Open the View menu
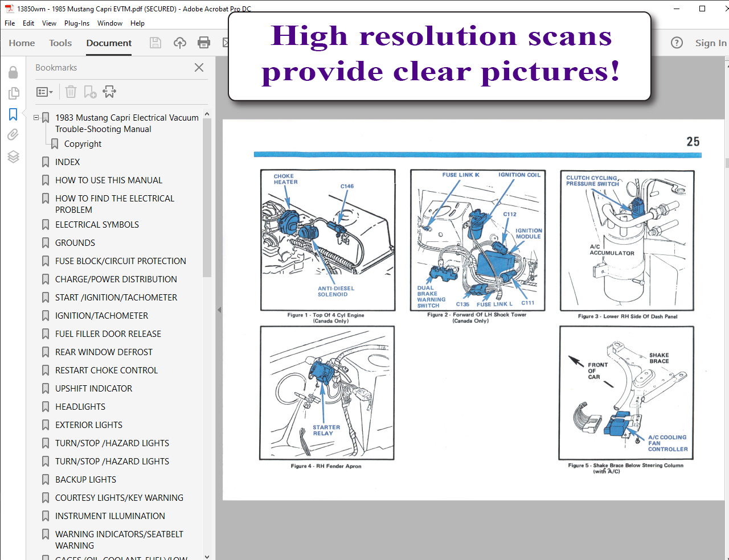The image size is (729, 560). coord(49,23)
